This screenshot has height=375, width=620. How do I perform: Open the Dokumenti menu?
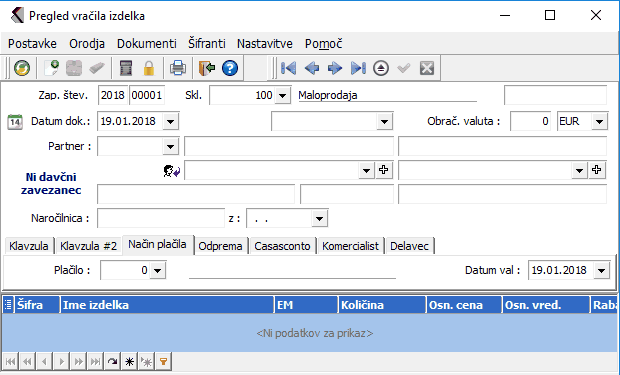point(147,44)
